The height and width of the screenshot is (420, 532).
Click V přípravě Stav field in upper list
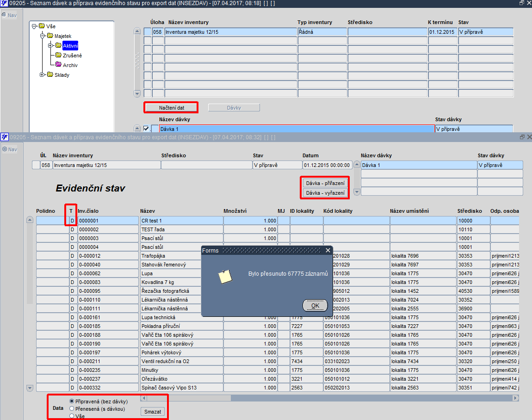point(486,32)
